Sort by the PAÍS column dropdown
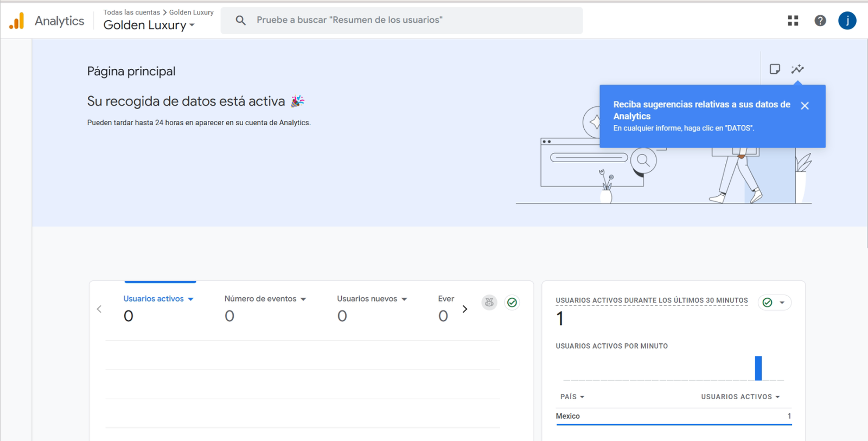Screen dimensions: 868x441 pos(572,397)
